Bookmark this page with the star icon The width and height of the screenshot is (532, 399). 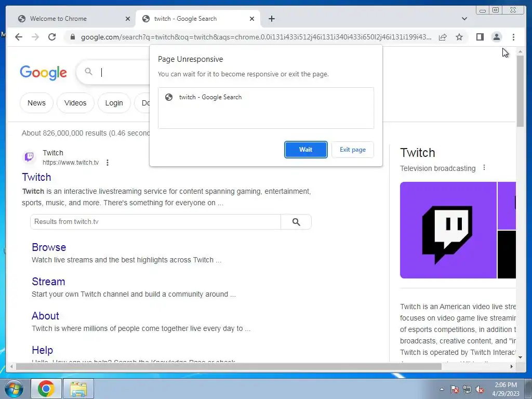[459, 37]
